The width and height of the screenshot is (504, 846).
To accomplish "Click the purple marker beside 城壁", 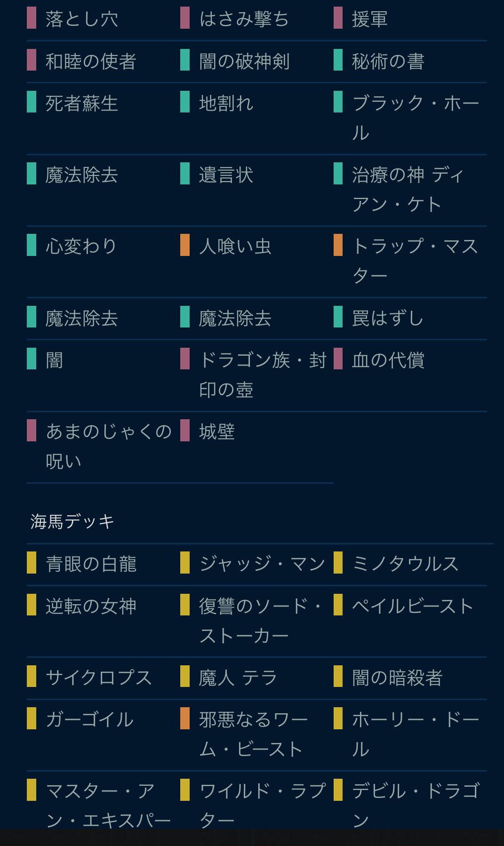I will [185, 430].
